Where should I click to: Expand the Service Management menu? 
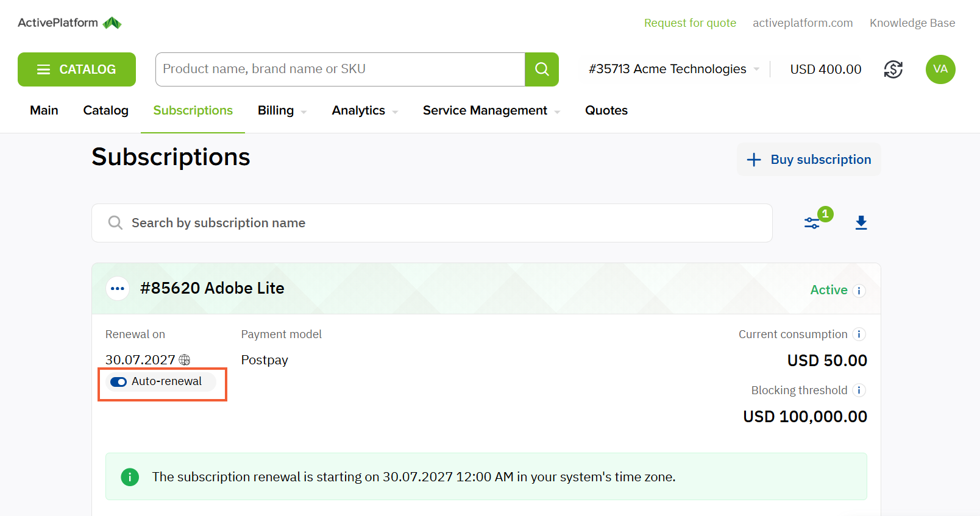(x=492, y=110)
